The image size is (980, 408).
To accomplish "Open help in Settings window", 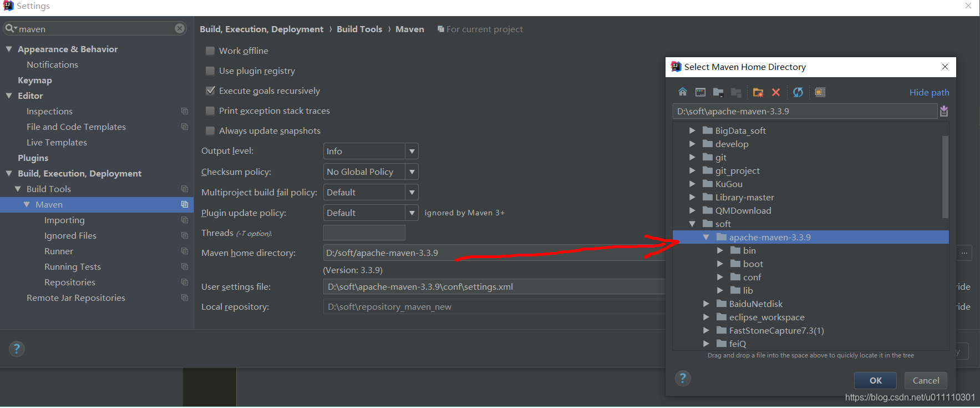I will click(17, 349).
